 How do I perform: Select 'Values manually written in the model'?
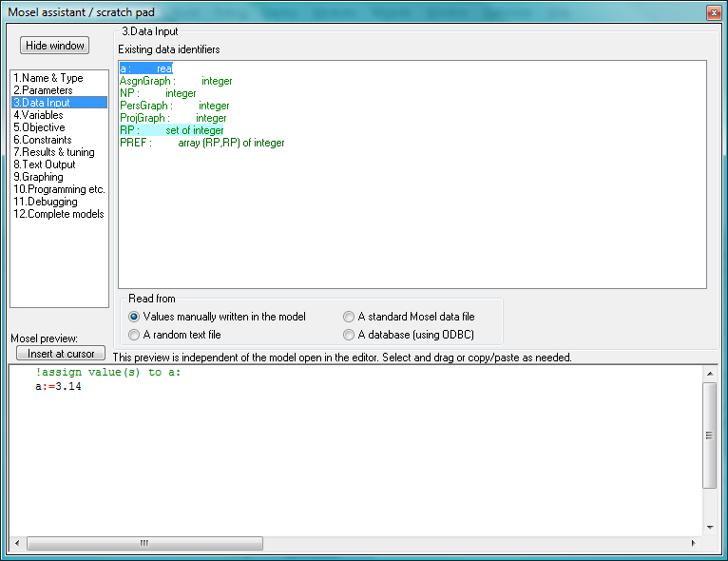134,317
